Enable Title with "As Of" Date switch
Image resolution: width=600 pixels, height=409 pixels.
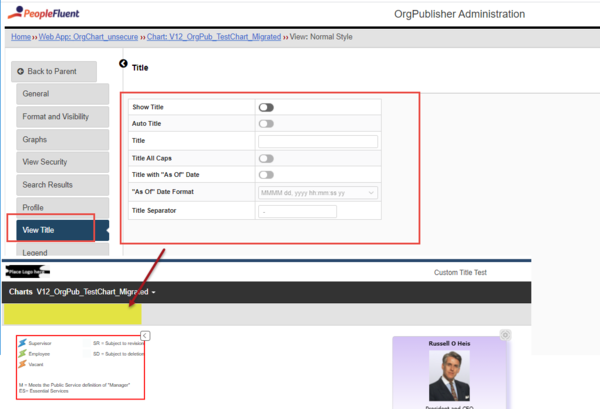point(266,175)
